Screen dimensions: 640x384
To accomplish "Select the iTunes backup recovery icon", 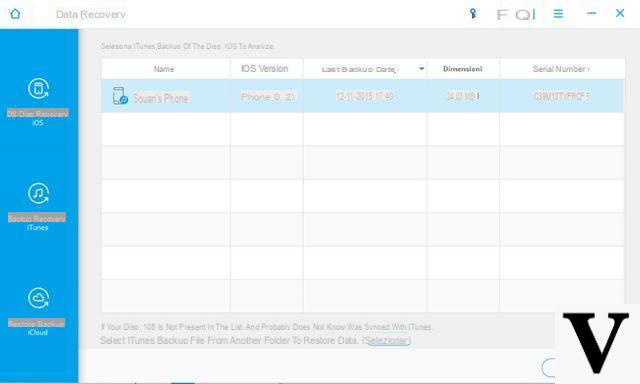I will pos(38,193).
